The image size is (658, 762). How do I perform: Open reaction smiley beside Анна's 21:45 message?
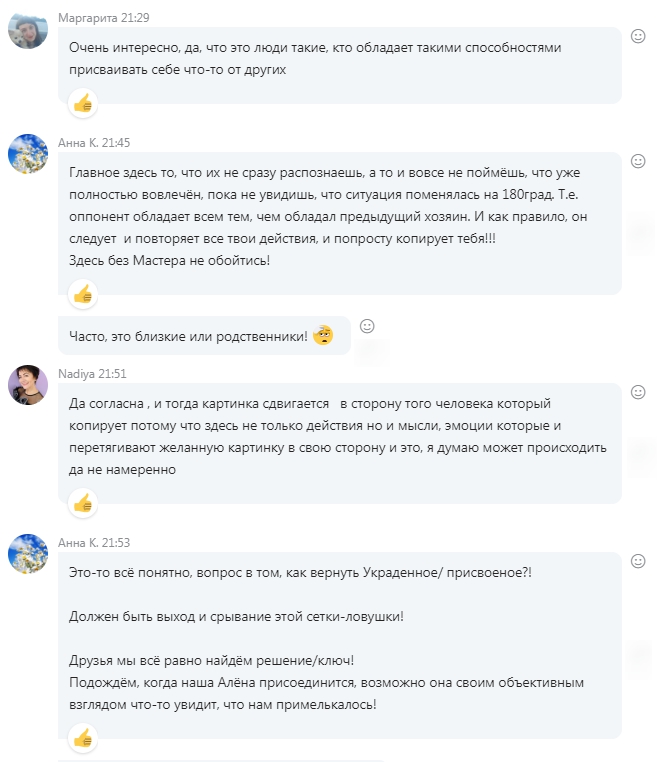(638, 161)
